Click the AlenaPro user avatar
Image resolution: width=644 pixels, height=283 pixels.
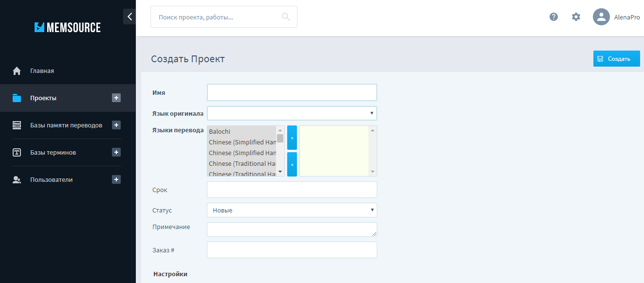[601, 17]
